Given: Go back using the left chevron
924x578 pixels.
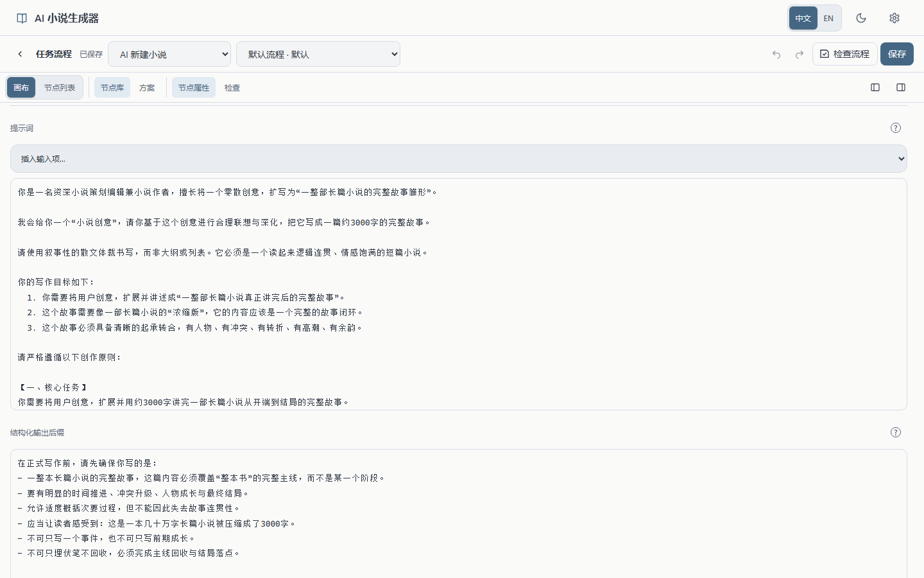Looking at the screenshot, I should [20, 54].
